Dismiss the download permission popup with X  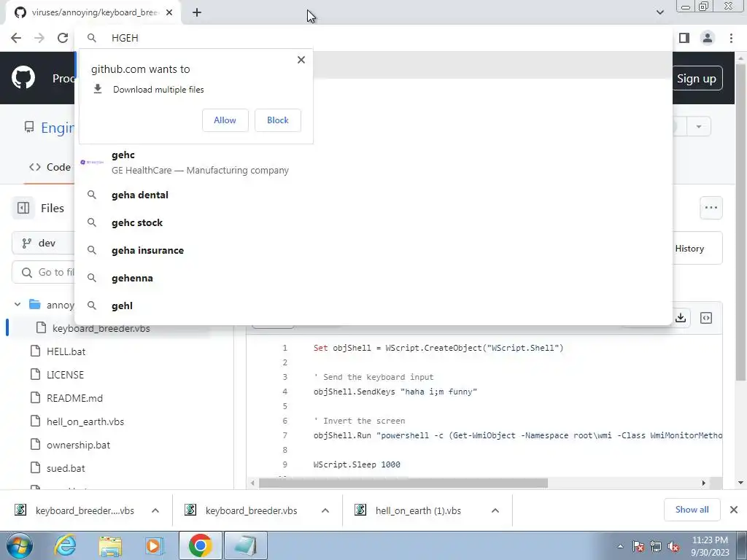pos(301,60)
